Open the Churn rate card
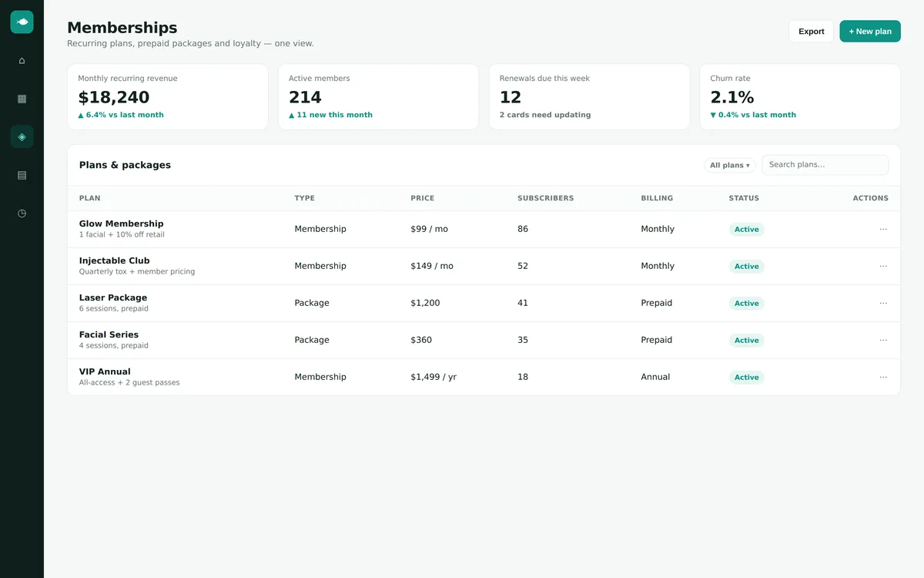The image size is (924, 578). click(800, 97)
